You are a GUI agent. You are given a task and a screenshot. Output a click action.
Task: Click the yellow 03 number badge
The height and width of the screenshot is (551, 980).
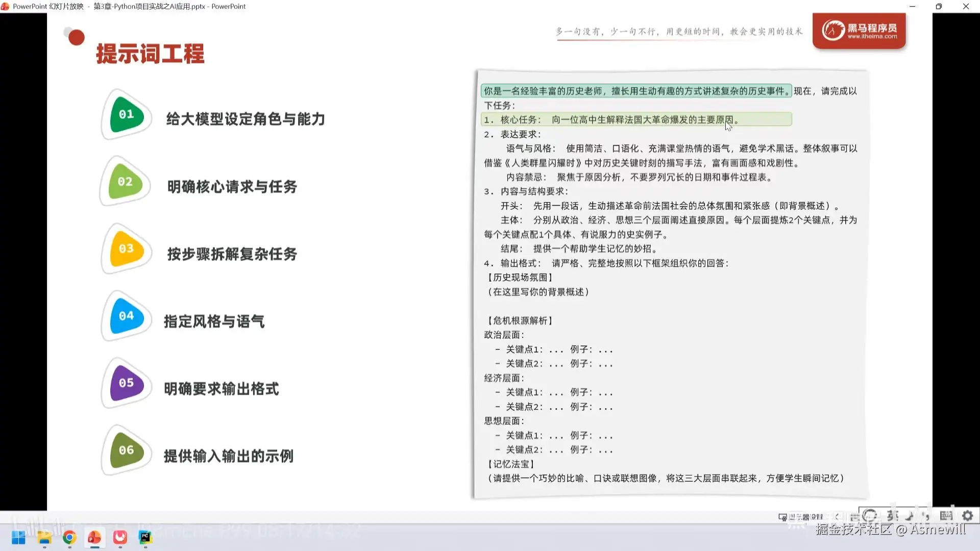(126, 249)
